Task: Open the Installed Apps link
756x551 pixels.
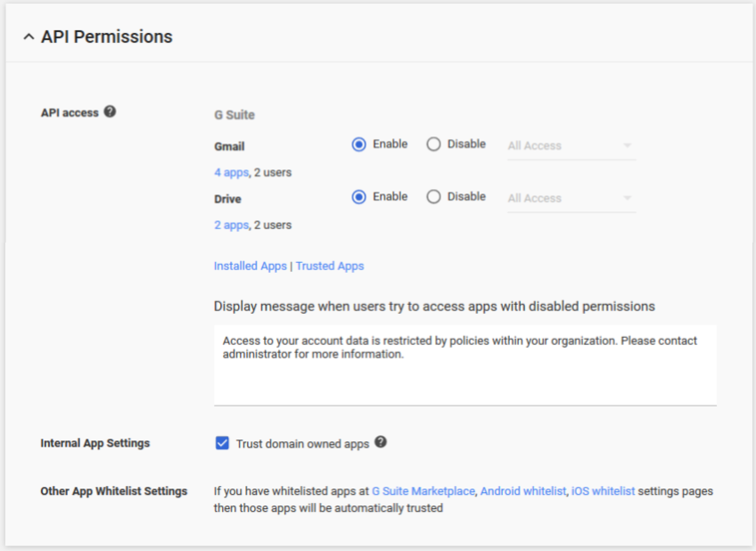Action: click(251, 266)
